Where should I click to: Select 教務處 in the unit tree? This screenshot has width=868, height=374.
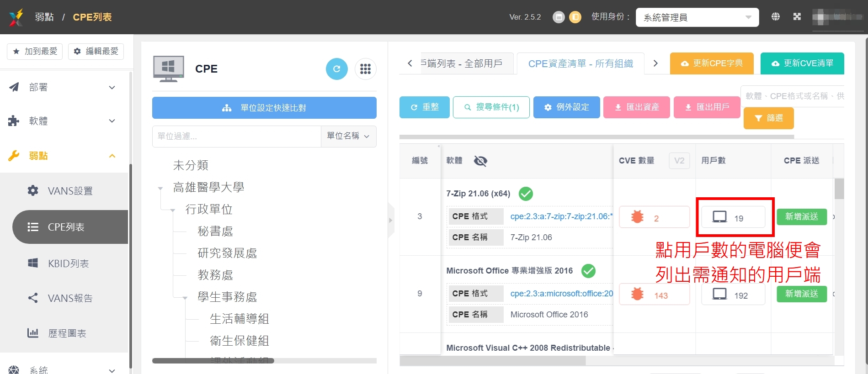pos(215,275)
